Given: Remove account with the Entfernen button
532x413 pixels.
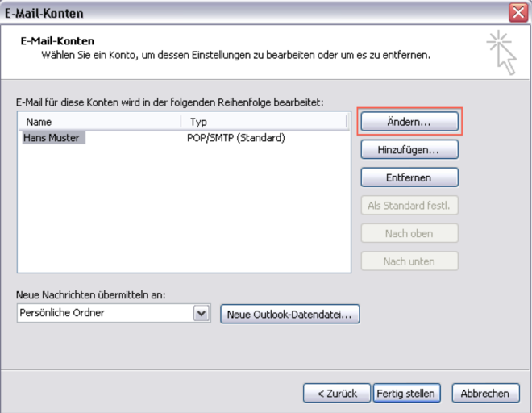Looking at the screenshot, I should (x=409, y=177).
